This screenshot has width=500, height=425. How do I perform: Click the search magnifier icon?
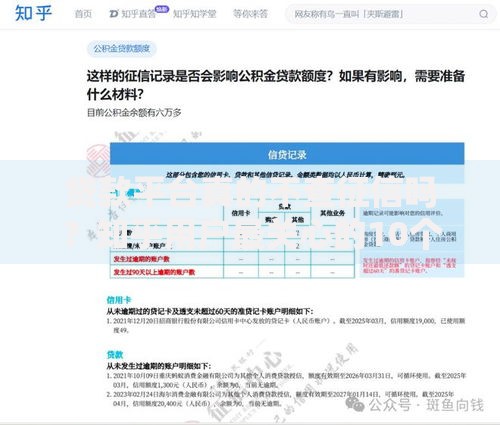(x=484, y=14)
